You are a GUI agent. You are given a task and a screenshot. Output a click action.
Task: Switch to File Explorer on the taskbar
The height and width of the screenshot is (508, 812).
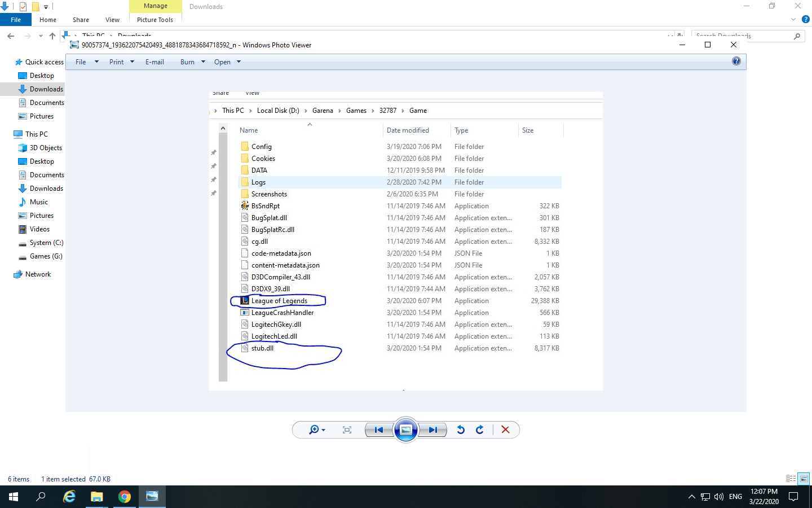click(97, 497)
